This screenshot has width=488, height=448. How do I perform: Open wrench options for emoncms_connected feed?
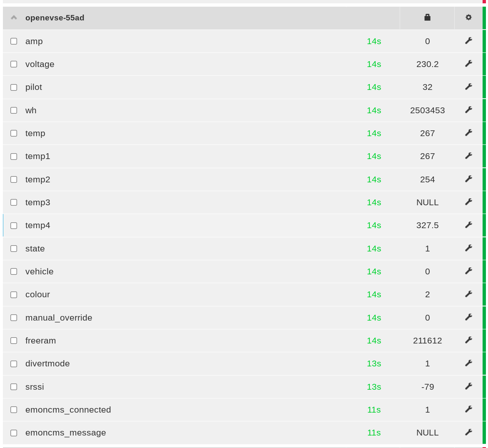coord(468,409)
